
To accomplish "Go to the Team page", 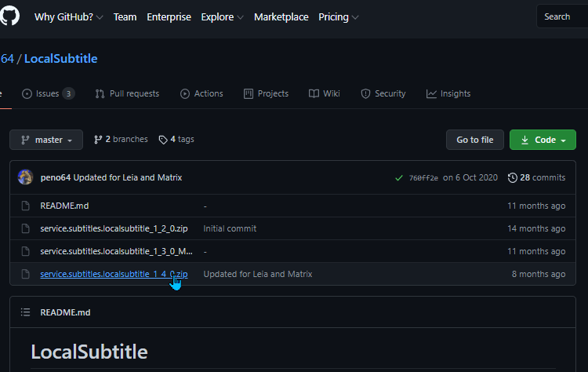I will click(125, 17).
